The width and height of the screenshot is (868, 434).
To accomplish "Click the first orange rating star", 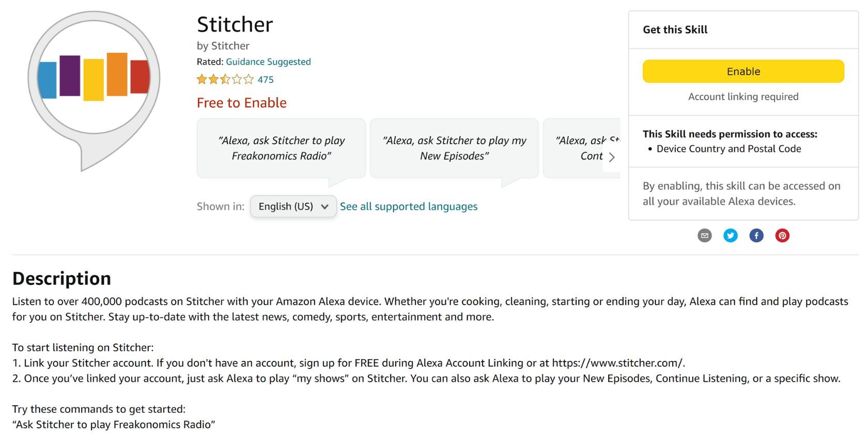I will (x=200, y=79).
